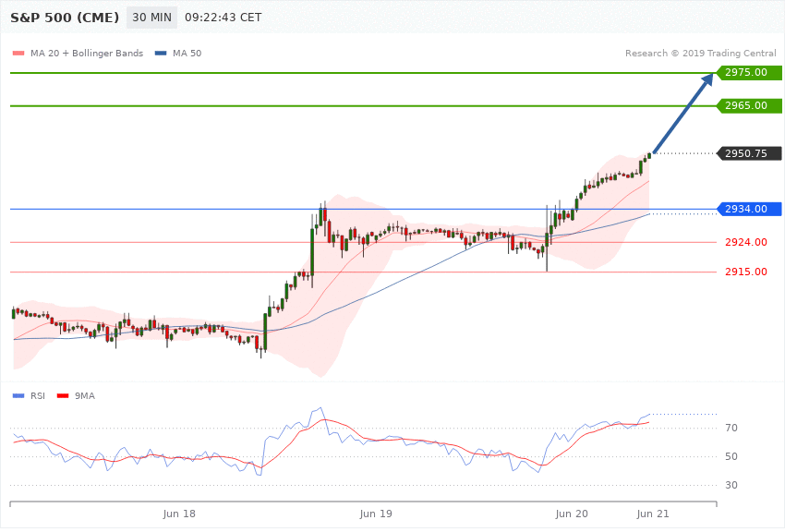Click the 9MA legend label
Viewport: 785px width, 532px height.
[85, 396]
